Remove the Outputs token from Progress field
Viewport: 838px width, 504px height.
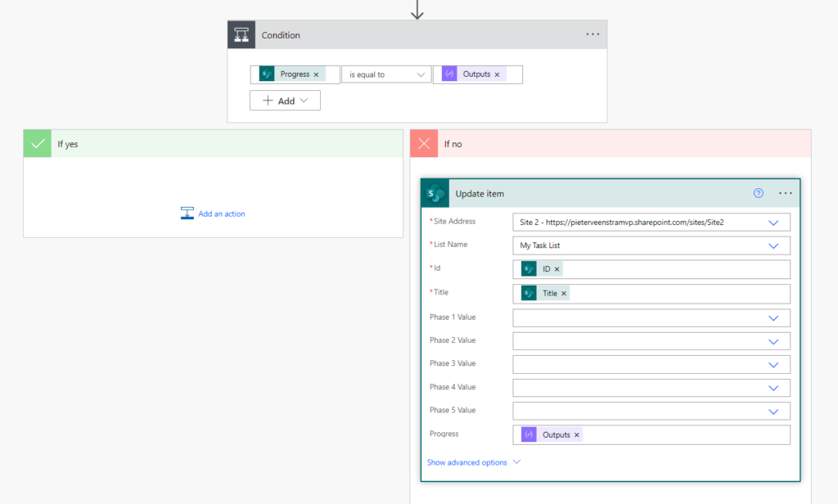pyautogui.click(x=577, y=435)
